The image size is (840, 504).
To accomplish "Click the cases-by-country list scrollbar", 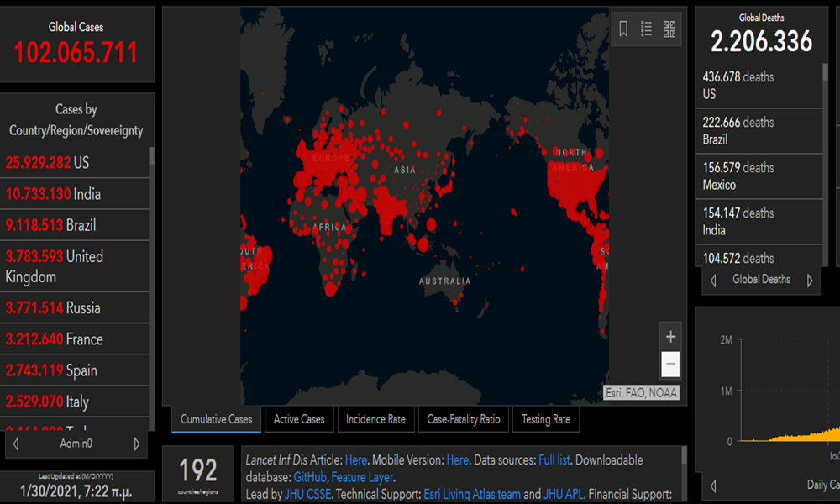I will point(151,156).
